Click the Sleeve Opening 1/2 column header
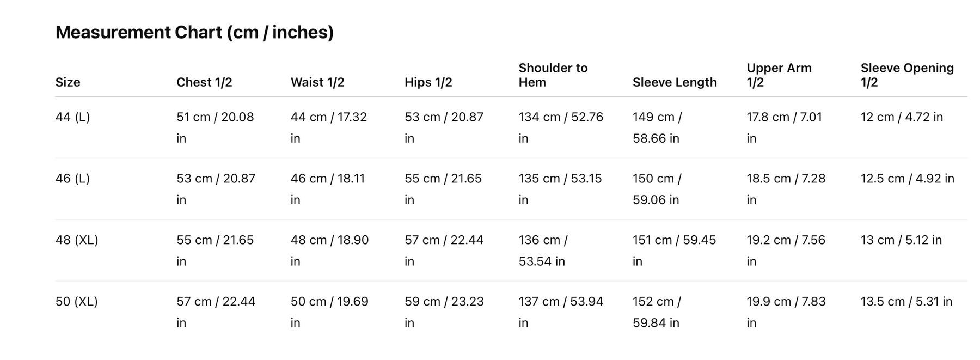Screen dimensions: 980x360 (x=907, y=75)
